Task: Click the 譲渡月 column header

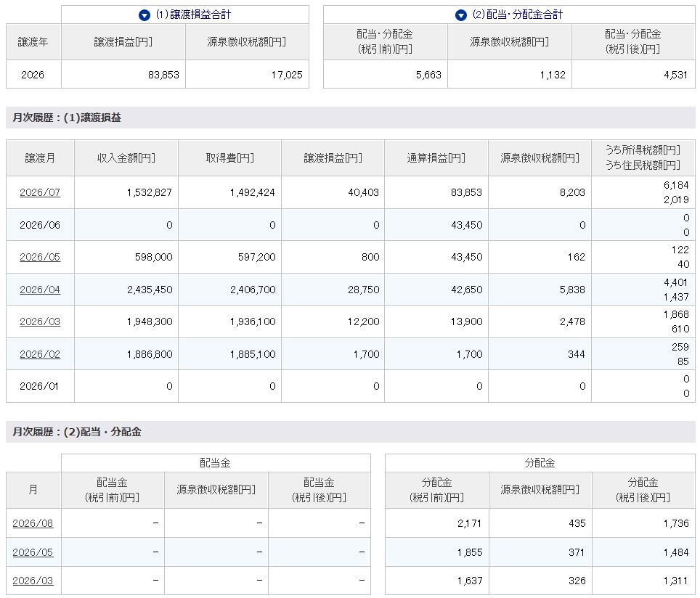Action: click(x=40, y=158)
